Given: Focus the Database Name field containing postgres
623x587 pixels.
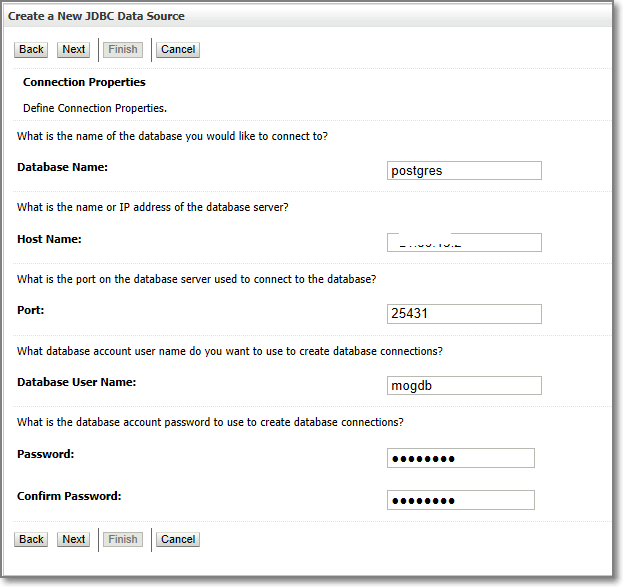Looking at the screenshot, I should (x=464, y=171).
